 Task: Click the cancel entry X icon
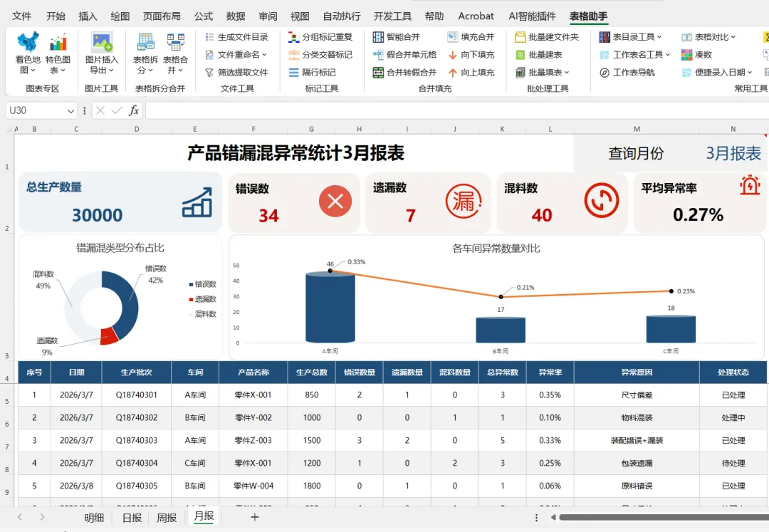[100, 110]
